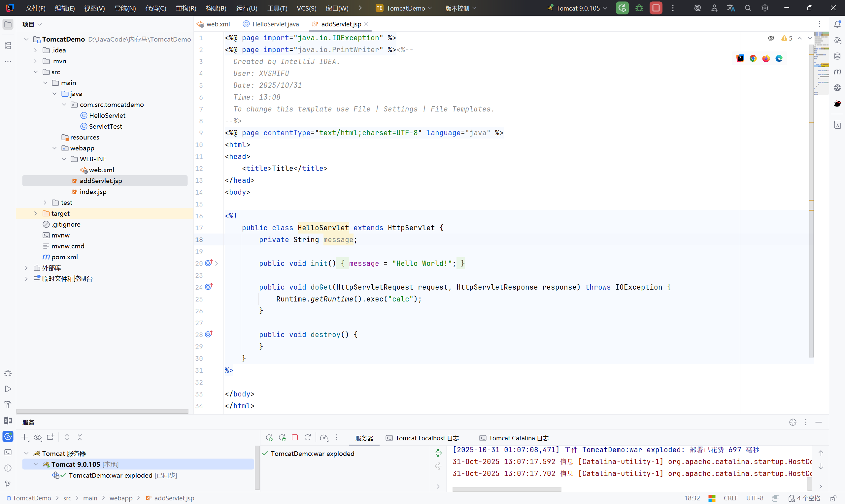Click the Debug bug icon in top toolbar
Screen dimensions: 845x504
coord(639,8)
